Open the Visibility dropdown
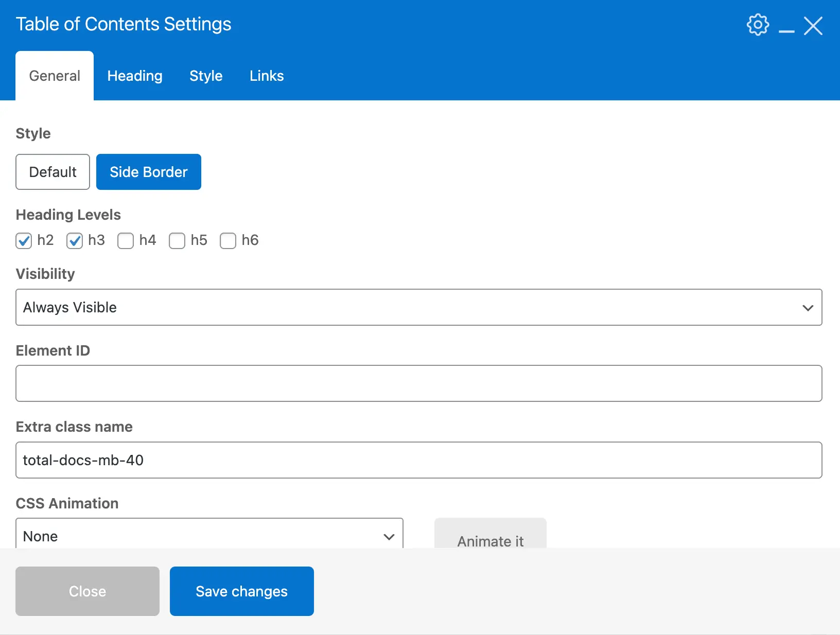The height and width of the screenshot is (635, 840). (x=418, y=307)
